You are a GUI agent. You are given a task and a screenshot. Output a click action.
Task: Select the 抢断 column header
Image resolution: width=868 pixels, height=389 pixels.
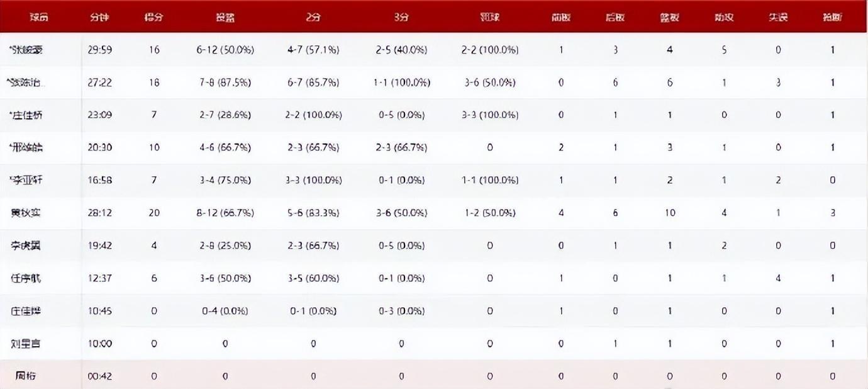tap(832, 18)
